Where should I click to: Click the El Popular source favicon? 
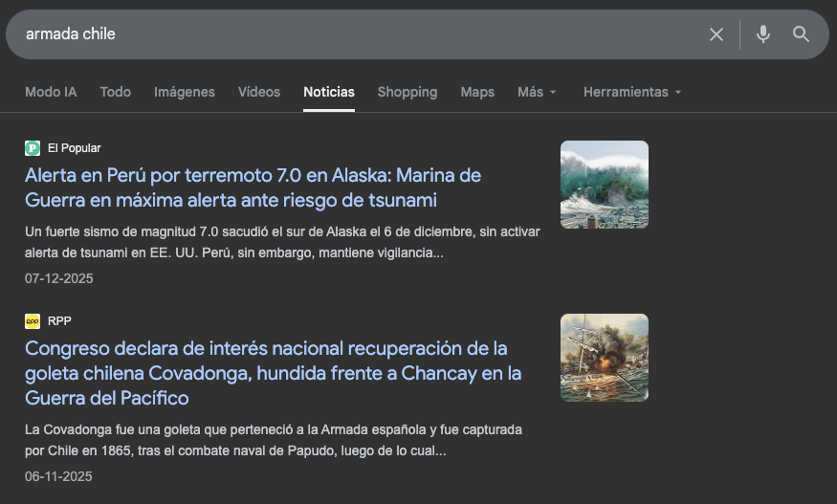click(33, 148)
